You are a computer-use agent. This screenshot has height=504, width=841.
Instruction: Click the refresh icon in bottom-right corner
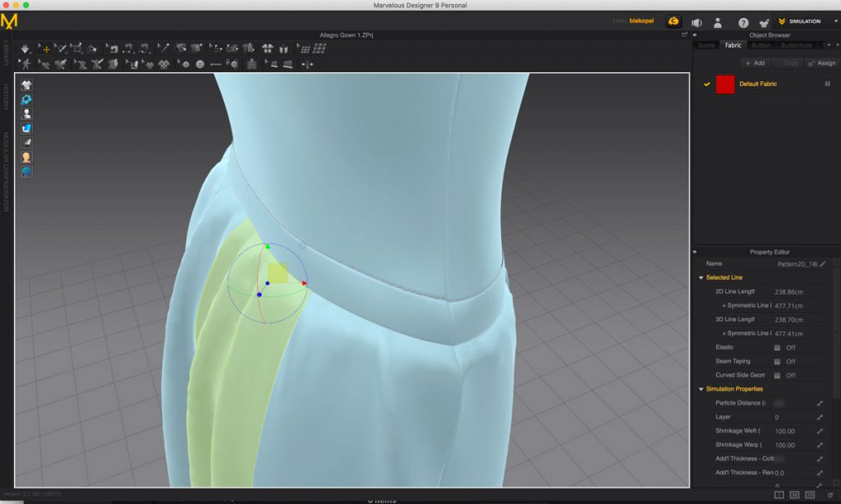point(830,495)
